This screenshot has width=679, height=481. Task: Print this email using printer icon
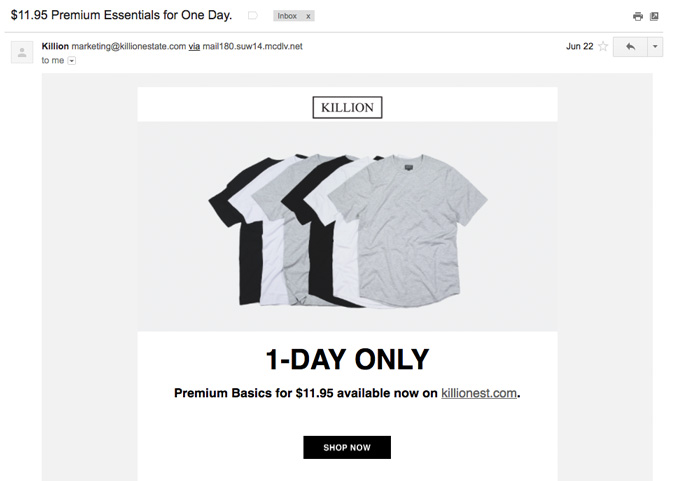click(637, 16)
